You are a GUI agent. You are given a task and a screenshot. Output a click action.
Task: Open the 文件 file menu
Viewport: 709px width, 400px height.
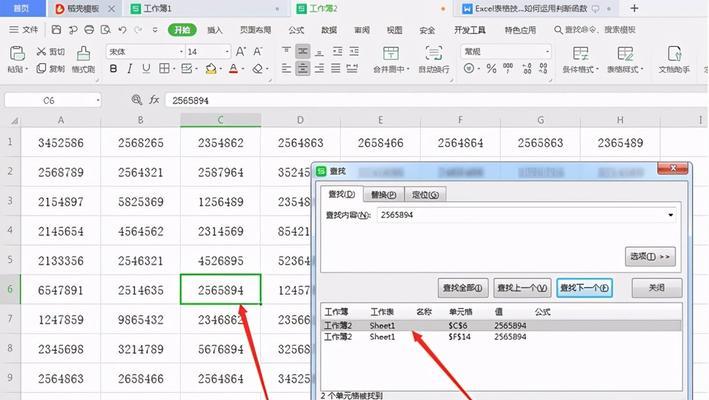tap(24, 30)
